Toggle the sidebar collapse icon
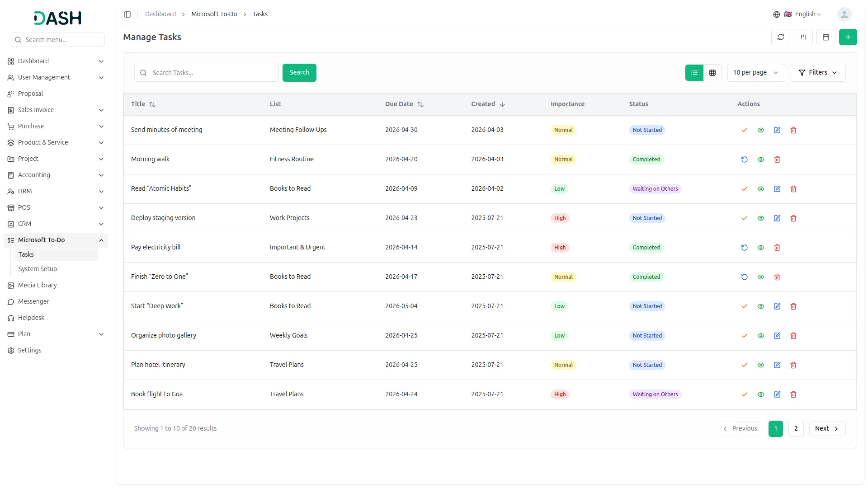The width and height of the screenshot is (868, 488). [x=127, y=14]
